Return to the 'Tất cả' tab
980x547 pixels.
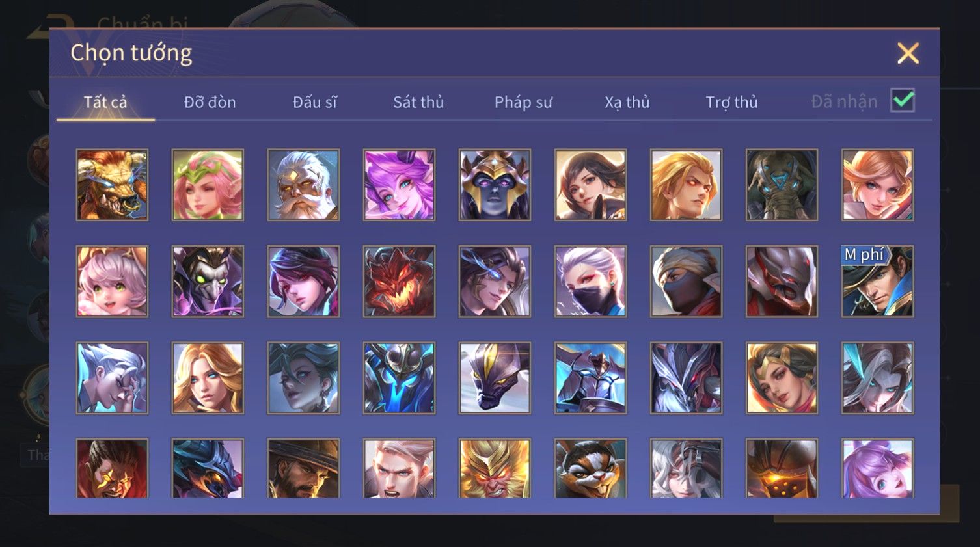point(105,102)
